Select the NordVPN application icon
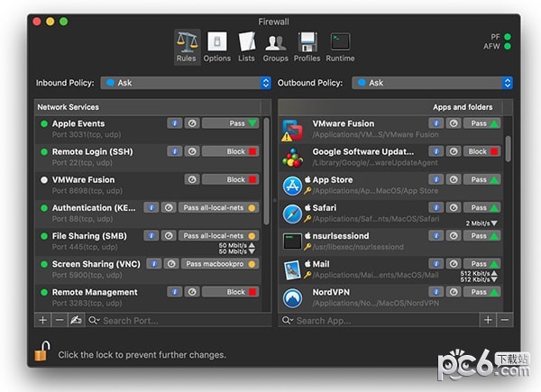 coord(292,298)
